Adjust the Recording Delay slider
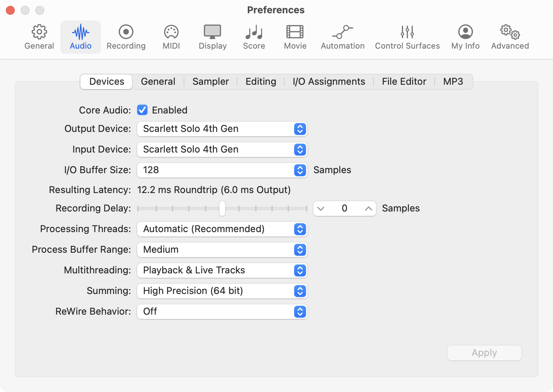 (x=222, y=208)
